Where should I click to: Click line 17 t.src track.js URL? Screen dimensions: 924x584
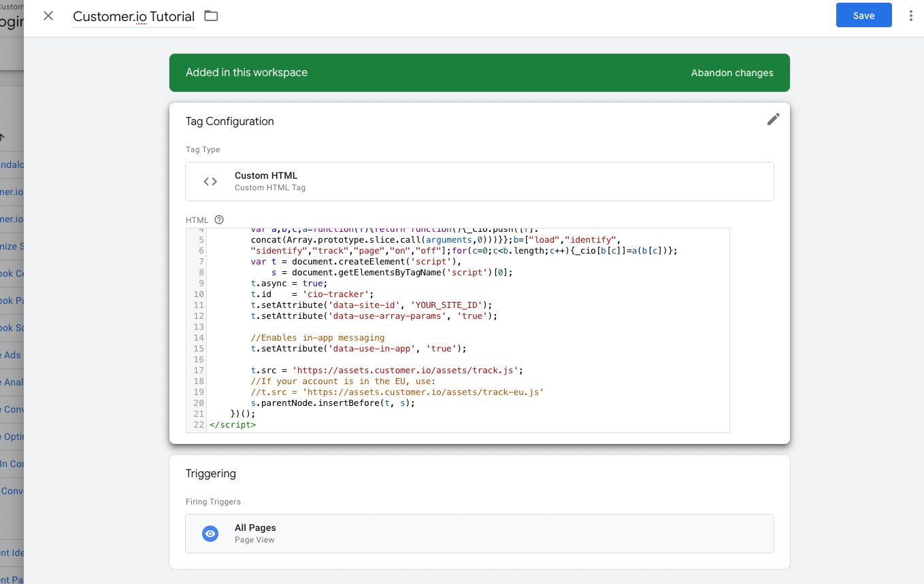pyautogui.click(x=386, y=371)
